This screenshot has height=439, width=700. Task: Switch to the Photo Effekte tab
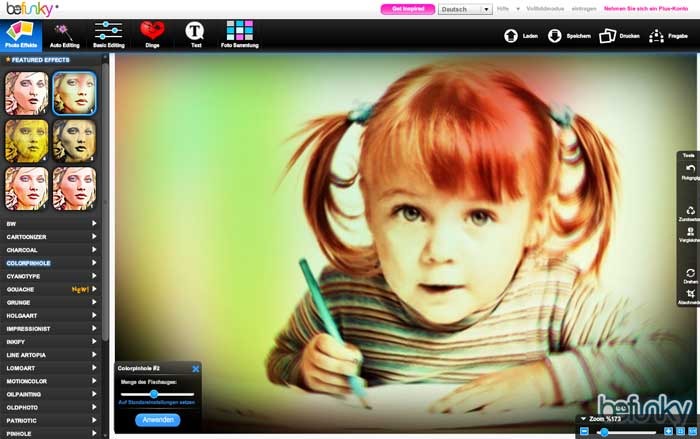[20, 33]
